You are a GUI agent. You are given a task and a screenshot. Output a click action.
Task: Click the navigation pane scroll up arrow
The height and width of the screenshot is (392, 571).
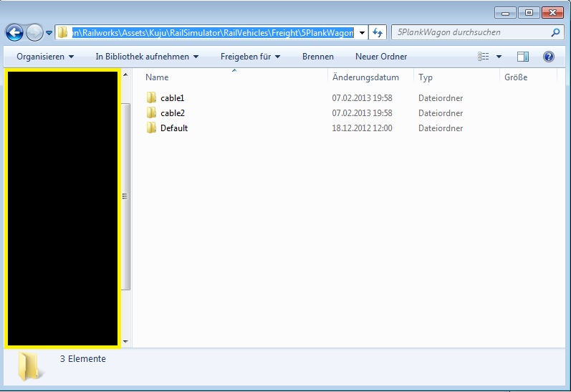point(125,75)
